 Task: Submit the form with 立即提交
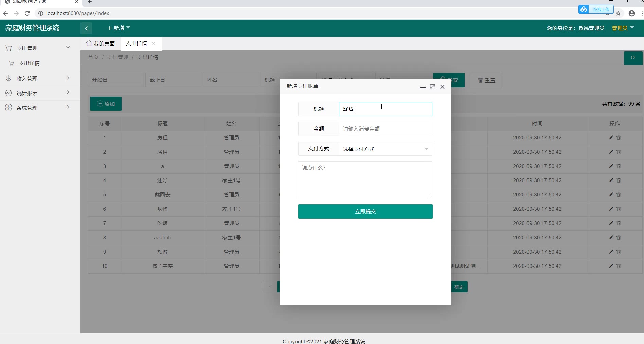(365, 211)
